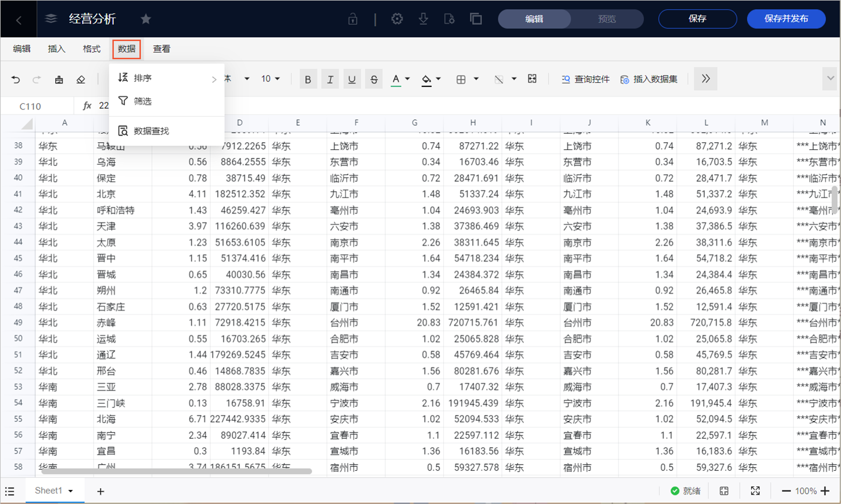Click the fx formula icon
This screenshot has width=841, height=504.
[x=87, y=106]
